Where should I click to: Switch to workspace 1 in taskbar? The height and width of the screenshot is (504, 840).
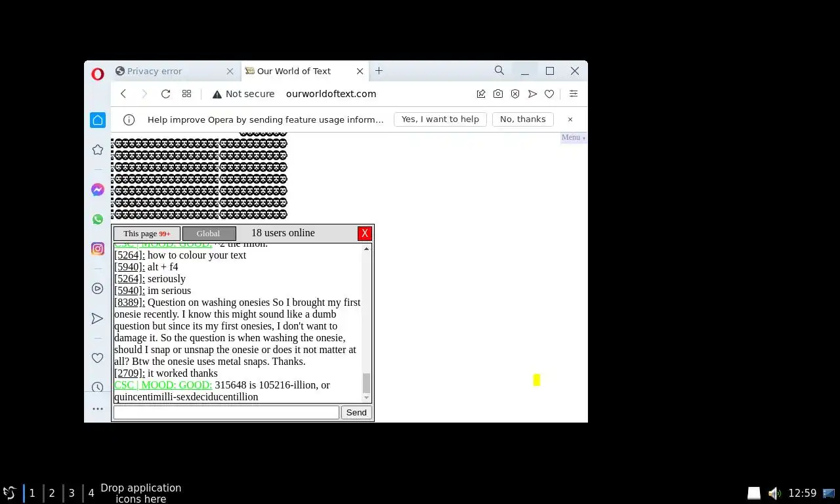(x=31, y=493)
